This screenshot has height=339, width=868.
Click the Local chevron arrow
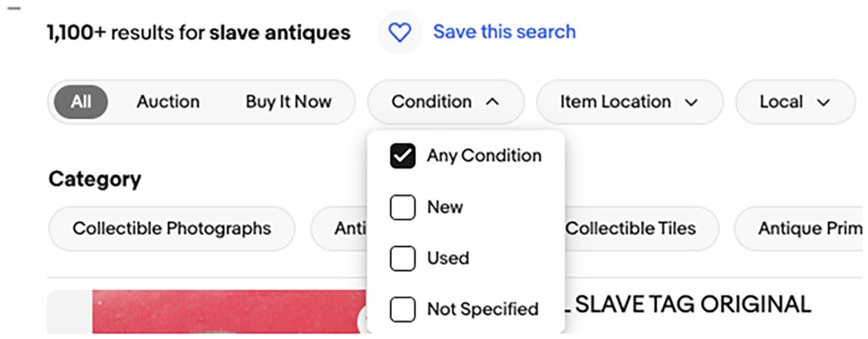(823, 102)
